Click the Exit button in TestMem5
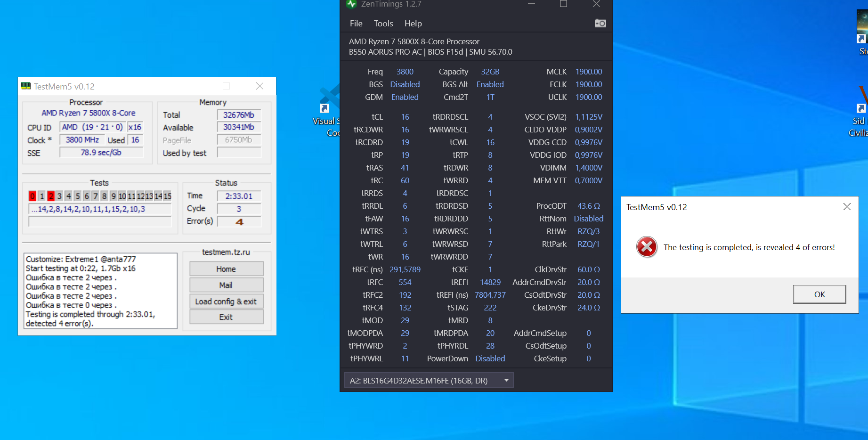The width and height of the screenshot is (868, 440). coord(226,317)
